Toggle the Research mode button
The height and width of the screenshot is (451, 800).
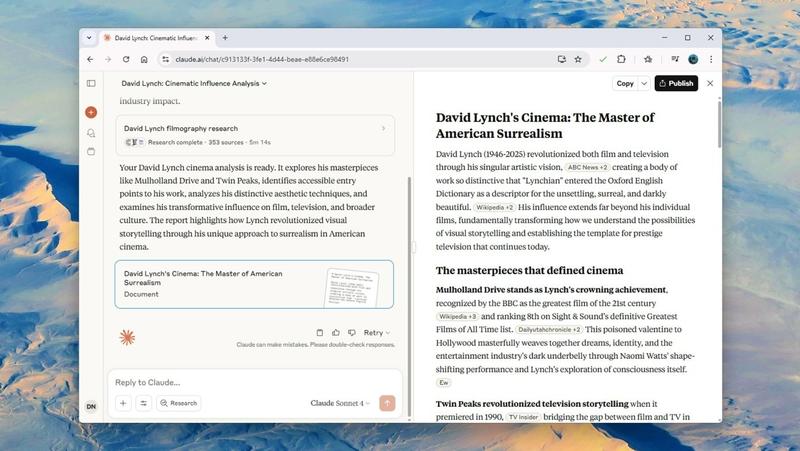coord(179,403)
